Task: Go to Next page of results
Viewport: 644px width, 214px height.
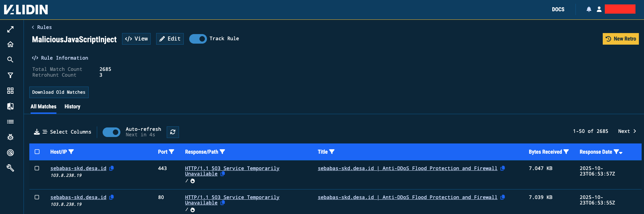Action: coord(627,131)
